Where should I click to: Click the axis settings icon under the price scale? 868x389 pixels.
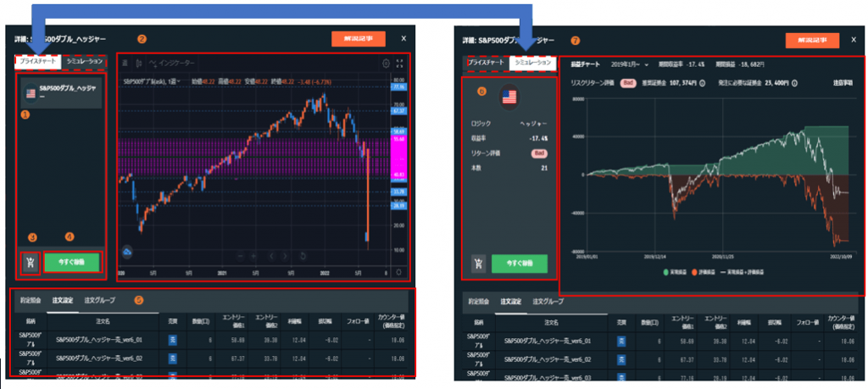click(399, 272)
